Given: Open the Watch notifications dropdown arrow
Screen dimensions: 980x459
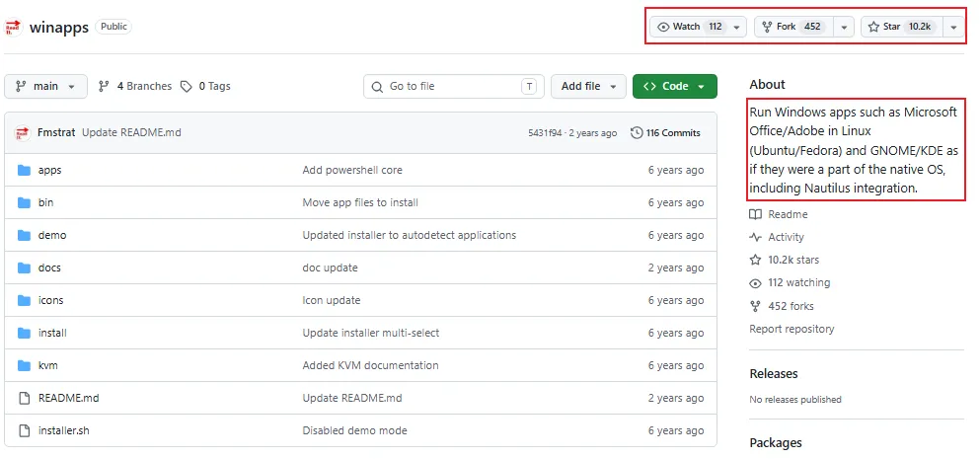Looking at the screenshot, I should click(x=737, y=27).
